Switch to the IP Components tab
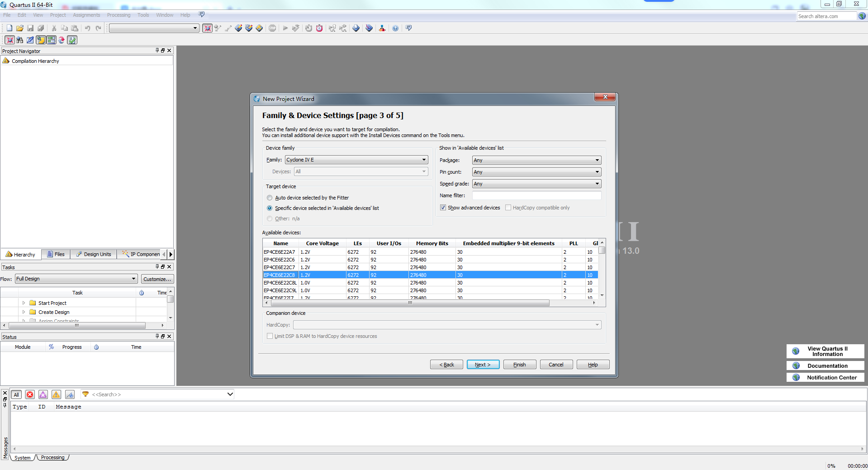The width and height of the screenshot is (868, 470). point(141,254)
